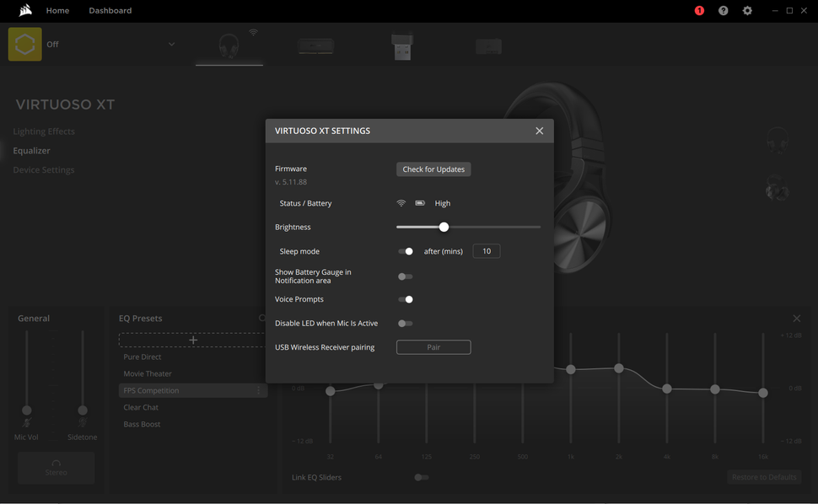The width and height of the screenshot is (818, 504).
Task: Disable the Voice Prompts toggle
Action: tap(406, 299)
